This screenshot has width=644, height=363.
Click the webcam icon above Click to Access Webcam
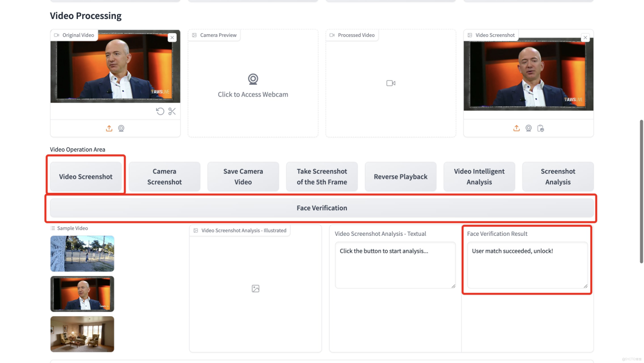tap(252, 79)
